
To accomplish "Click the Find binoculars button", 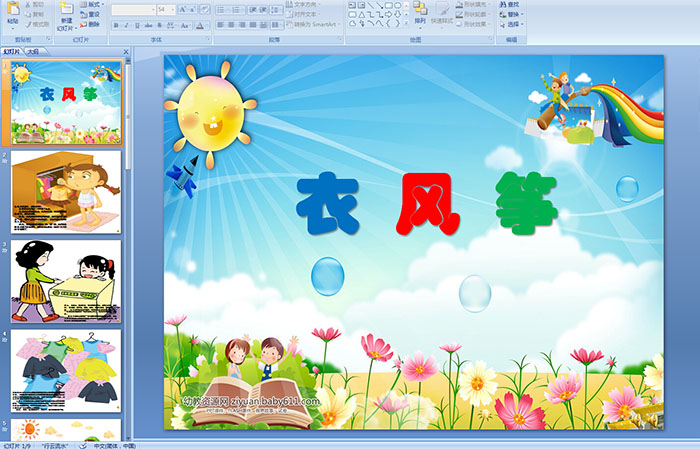I will [509, 4].
